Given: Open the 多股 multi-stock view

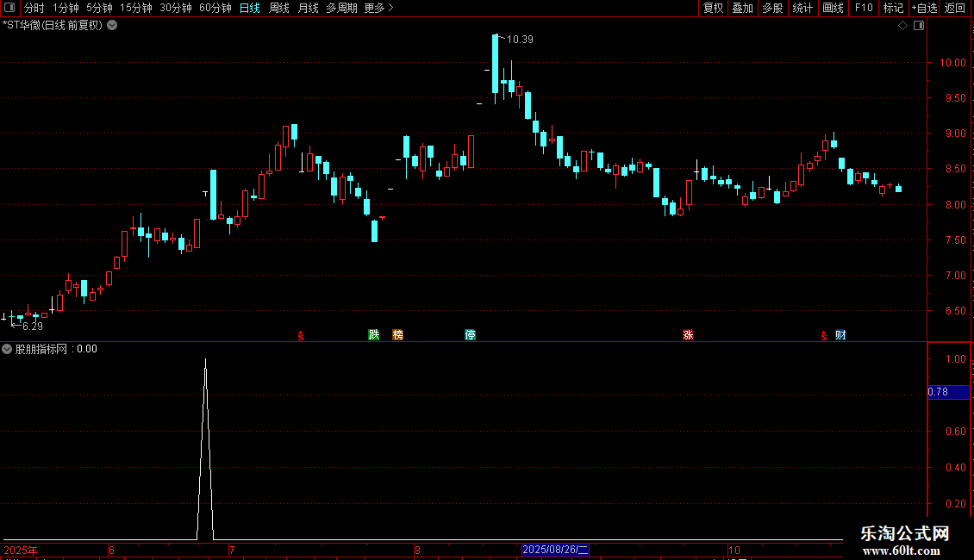Looking at the screenshot, I should pos(772,8).
